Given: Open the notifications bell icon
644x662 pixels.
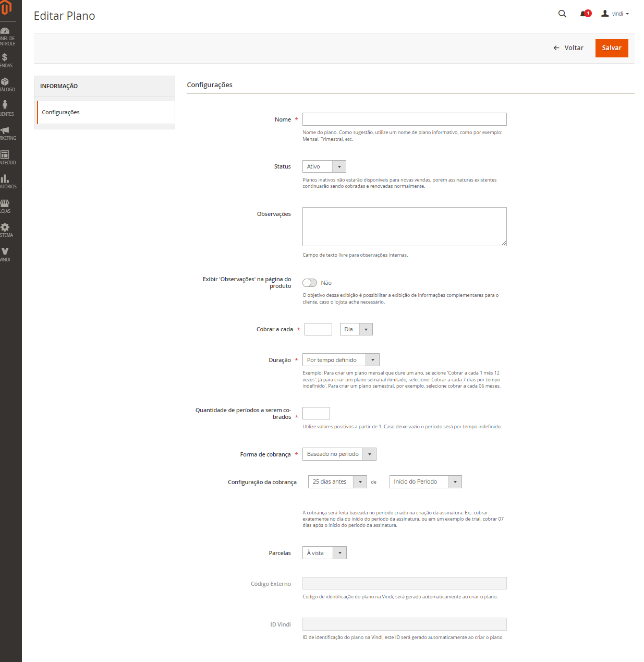Looking at the screenshot, I should coord(584,14).
